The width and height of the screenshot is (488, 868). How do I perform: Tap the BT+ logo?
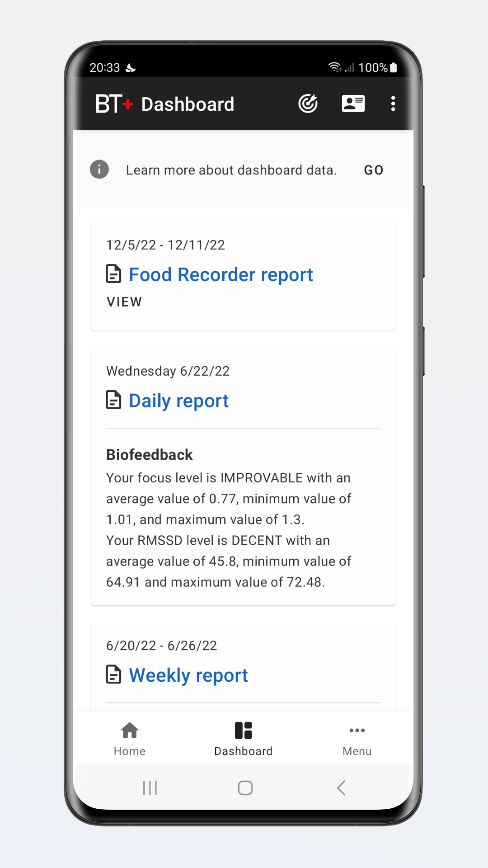click(x=114, y=104)
